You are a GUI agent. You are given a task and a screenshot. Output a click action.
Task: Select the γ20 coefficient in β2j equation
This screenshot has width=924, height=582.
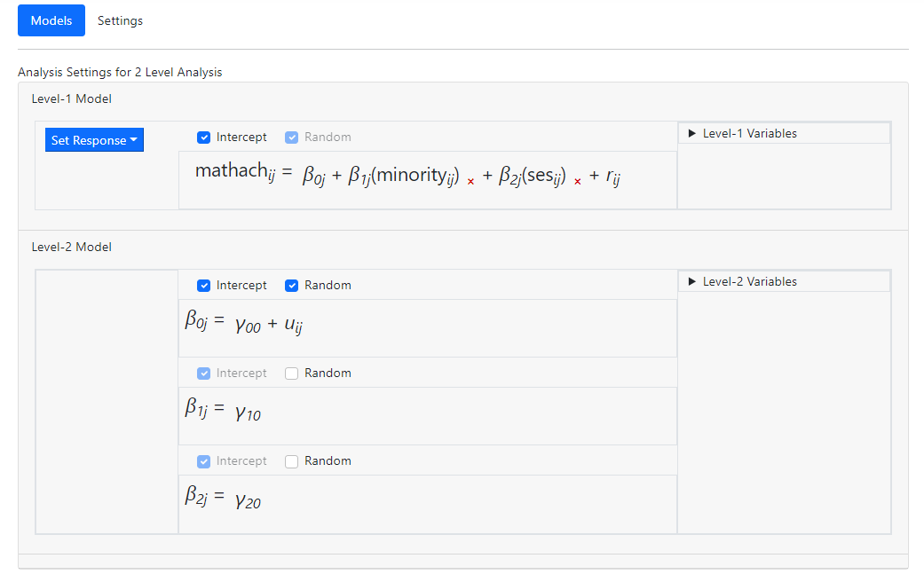point(248,499)
